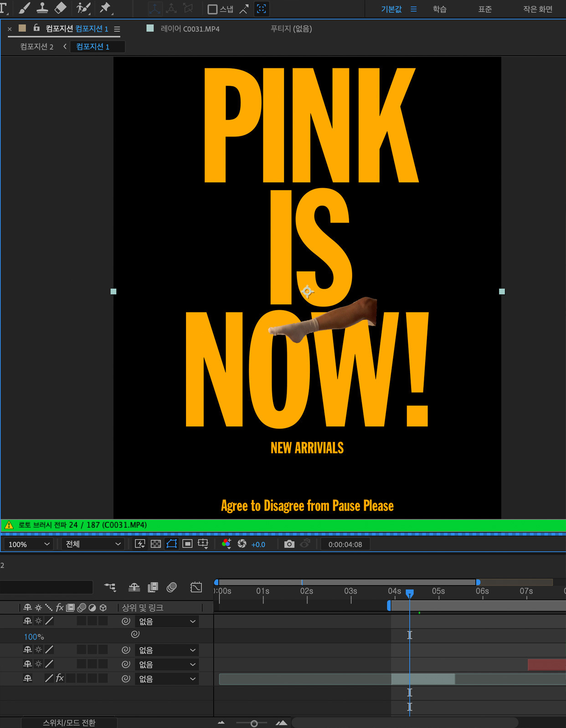Toggle shy switch on first layer row
This screenshot has height=728, width=566.
coord(27,621)
